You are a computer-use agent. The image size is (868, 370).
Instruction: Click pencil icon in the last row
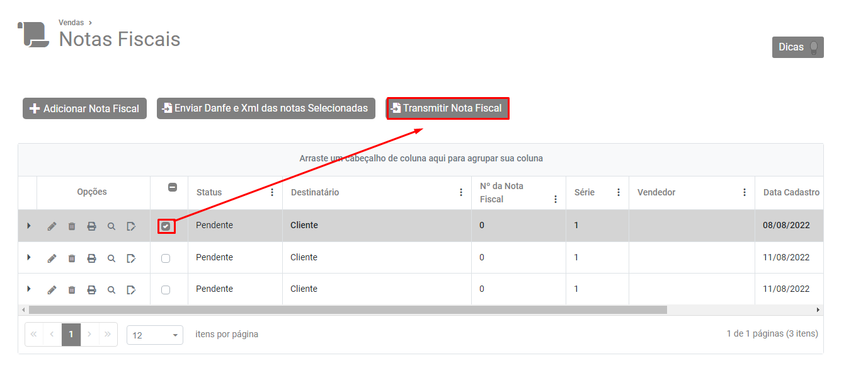click(x=52, y=290)
